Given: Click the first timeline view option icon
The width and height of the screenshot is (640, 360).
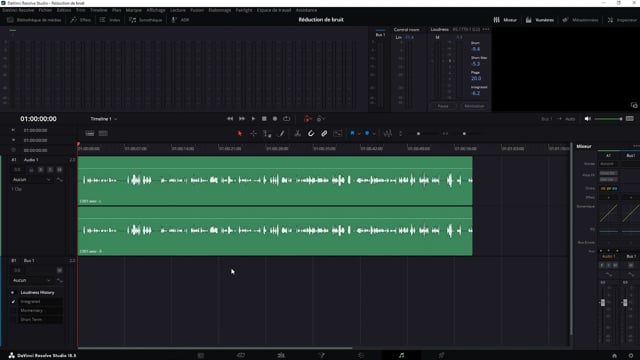Looking at the screenshot, I should [90, 133].
